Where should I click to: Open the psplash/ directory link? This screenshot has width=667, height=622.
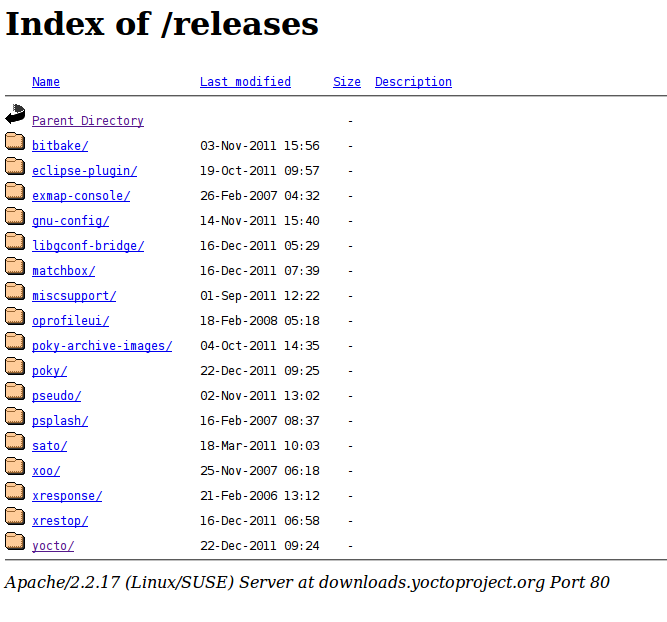click(60, 421)
